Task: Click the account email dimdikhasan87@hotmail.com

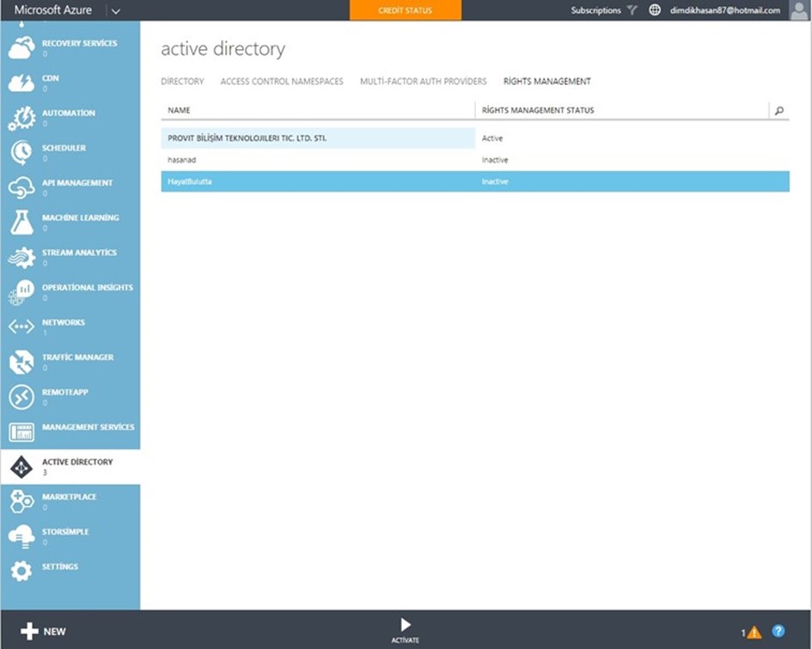Action: click(x=725, y=10)
